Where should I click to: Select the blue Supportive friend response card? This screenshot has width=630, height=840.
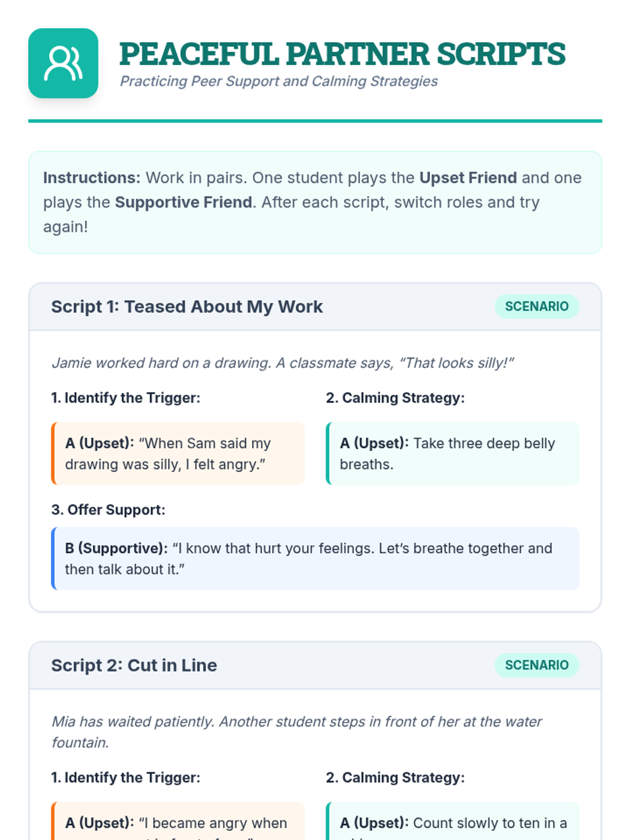coord(315,559)
